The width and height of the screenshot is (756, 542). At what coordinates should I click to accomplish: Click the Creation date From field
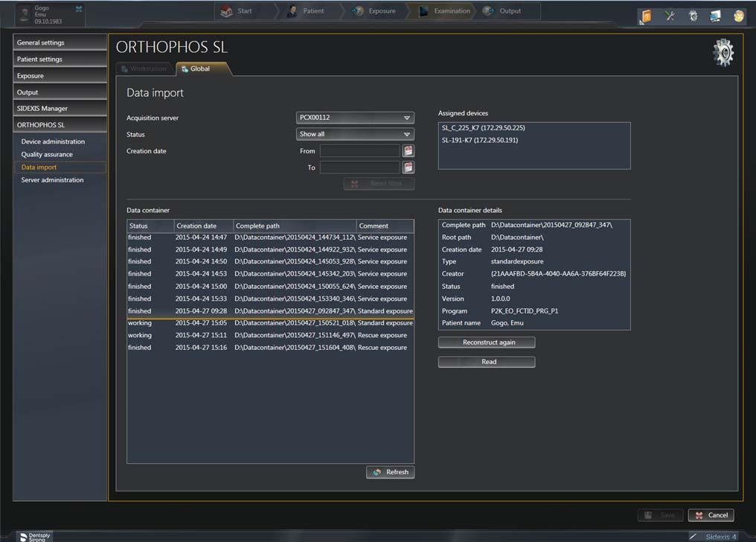359,151
